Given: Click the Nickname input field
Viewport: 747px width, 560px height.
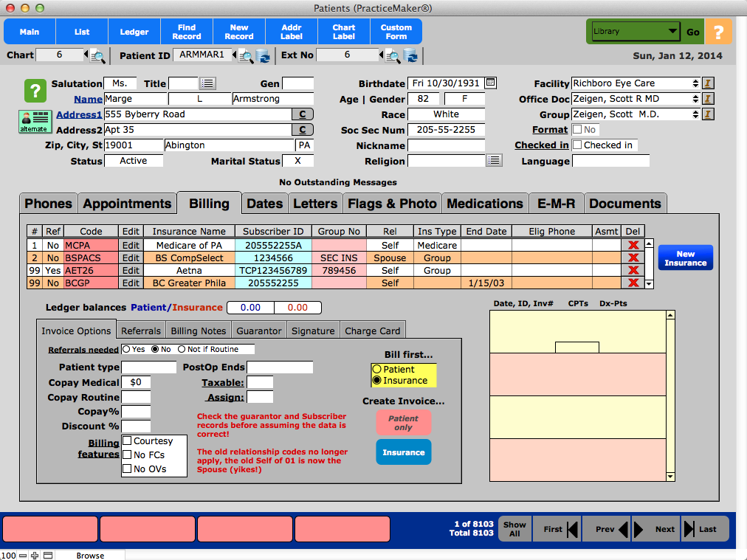Looking at the screenshot, I should (446, 145).
